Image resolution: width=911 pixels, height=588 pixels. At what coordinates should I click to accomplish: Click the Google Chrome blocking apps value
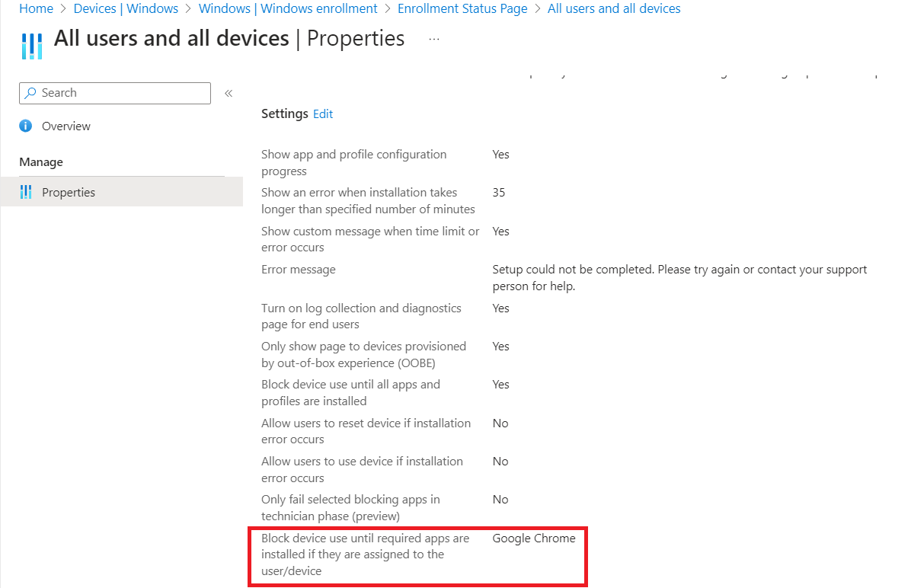tap(533, 538)
